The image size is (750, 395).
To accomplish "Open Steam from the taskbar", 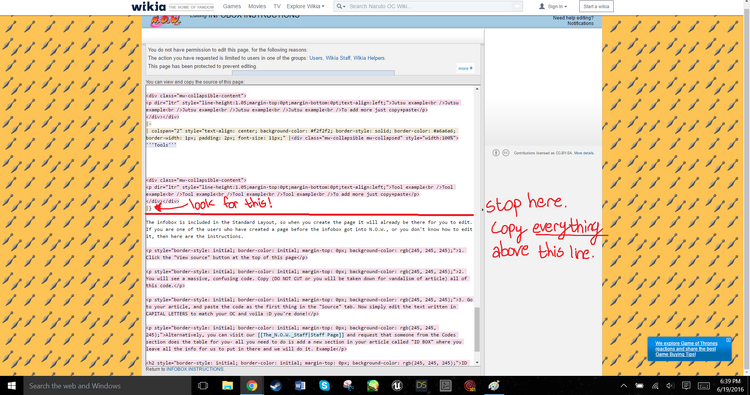I will (x=276, y=385).
